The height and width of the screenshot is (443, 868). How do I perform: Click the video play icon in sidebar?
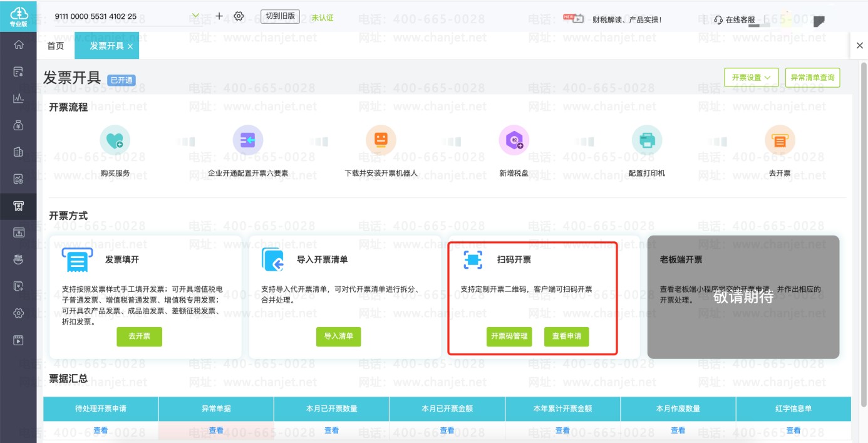(18, 341)
